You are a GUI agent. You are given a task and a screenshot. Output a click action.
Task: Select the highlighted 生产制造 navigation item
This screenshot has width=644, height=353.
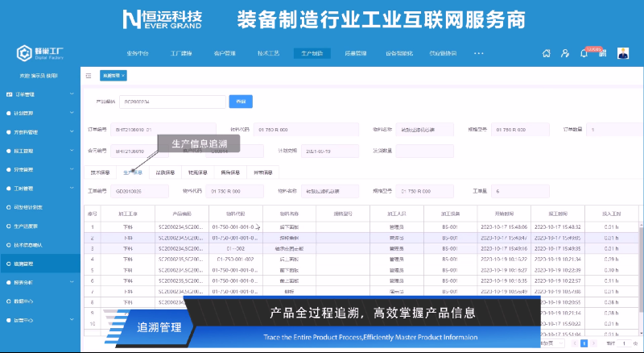[312, 53]
